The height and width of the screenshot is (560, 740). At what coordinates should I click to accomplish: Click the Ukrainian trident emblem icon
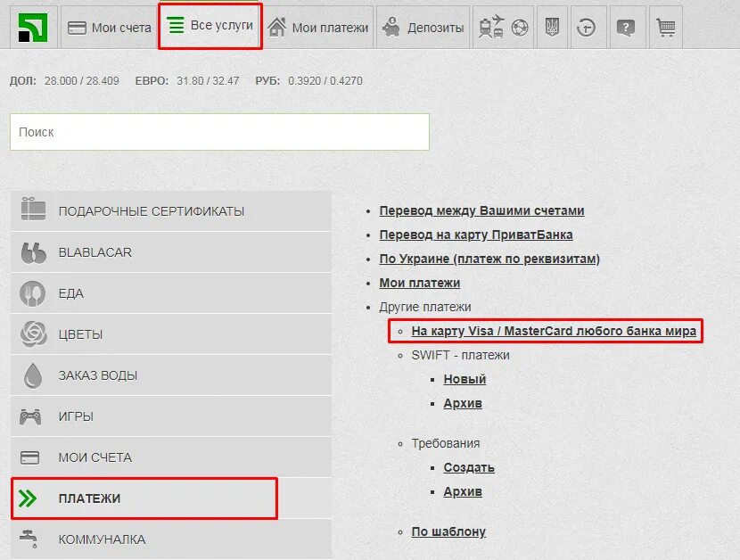click(552, 28)
